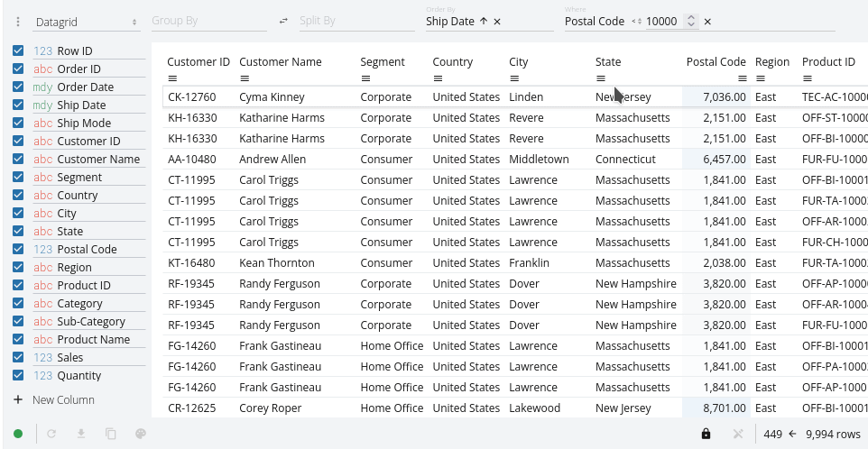Viewport: 868px width, 449px height.
Task: Remove the Ship Date order-by sort
Action: point(497,22)
